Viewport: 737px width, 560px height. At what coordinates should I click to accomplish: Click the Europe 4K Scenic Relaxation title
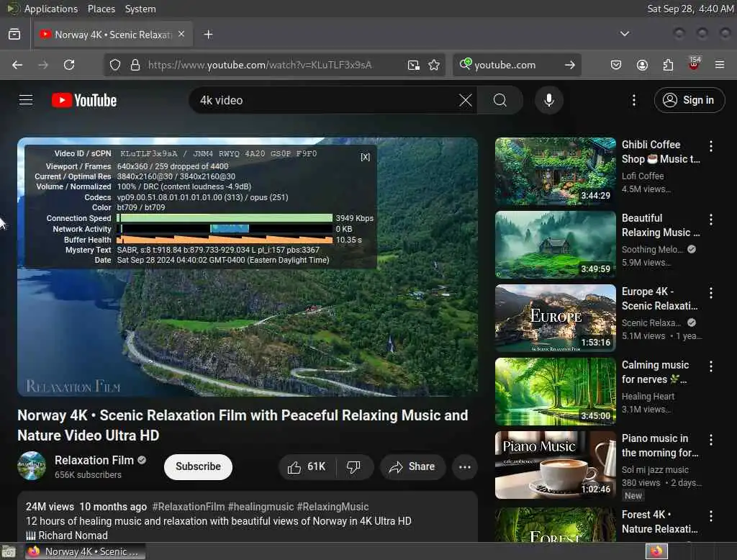(x=659, y=299)
